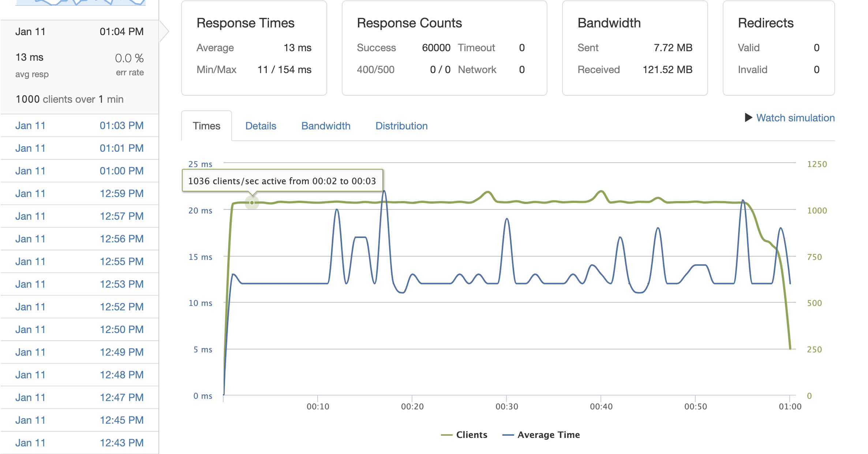Open the Watch simulation link
868x454 pixels.
pos(795,118)
